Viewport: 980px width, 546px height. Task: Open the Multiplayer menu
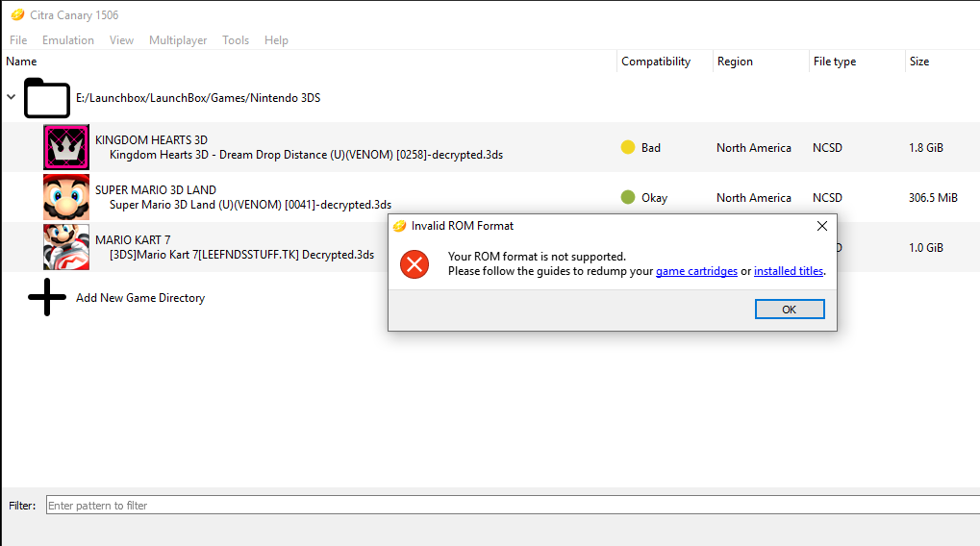tap(178, 40)
